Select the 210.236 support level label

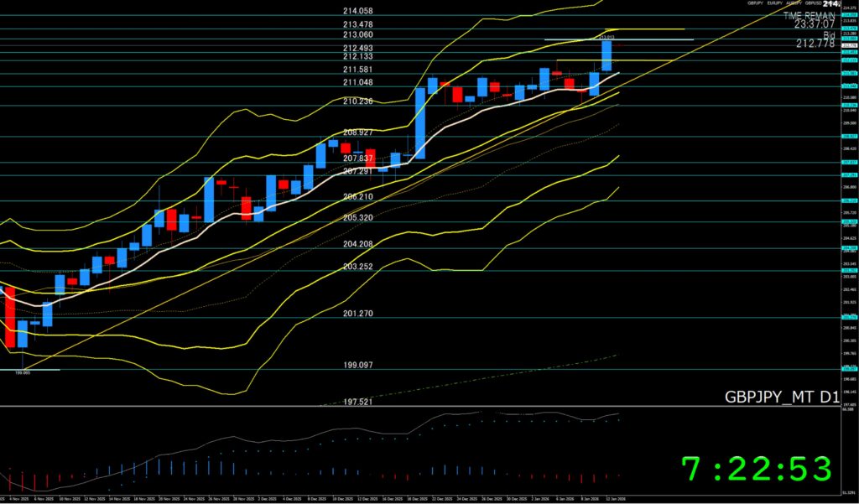pyautogui.click(x=357, y=101)
